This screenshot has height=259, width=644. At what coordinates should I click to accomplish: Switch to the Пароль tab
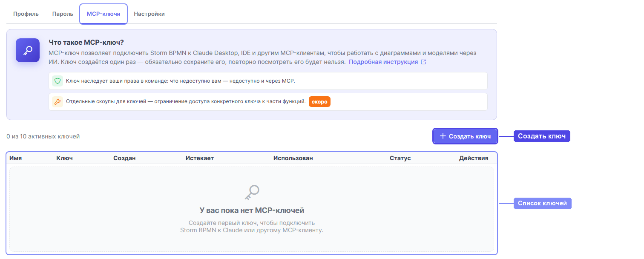[x=63, y=14]
